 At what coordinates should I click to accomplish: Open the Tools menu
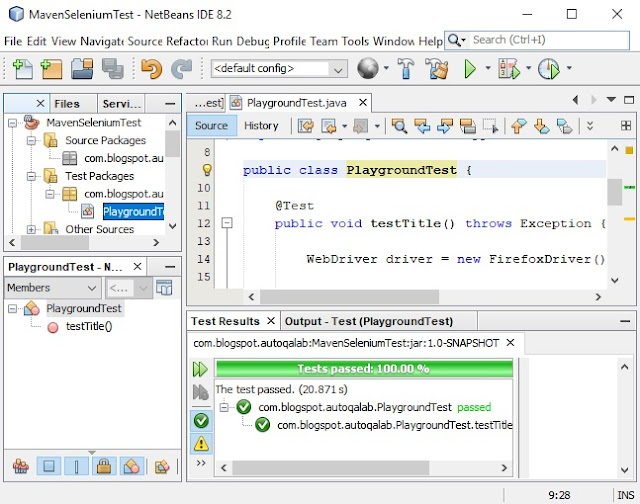point(355,41)
